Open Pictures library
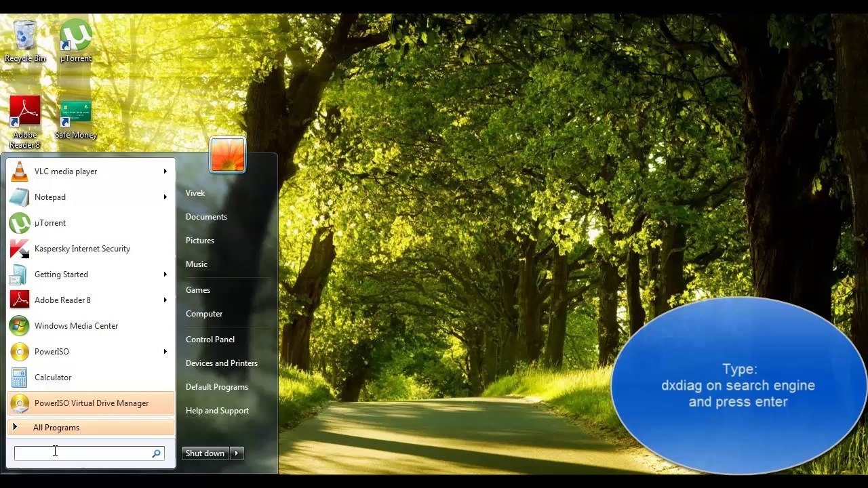Viewport: 868px width, 488px height. (200, 241)
